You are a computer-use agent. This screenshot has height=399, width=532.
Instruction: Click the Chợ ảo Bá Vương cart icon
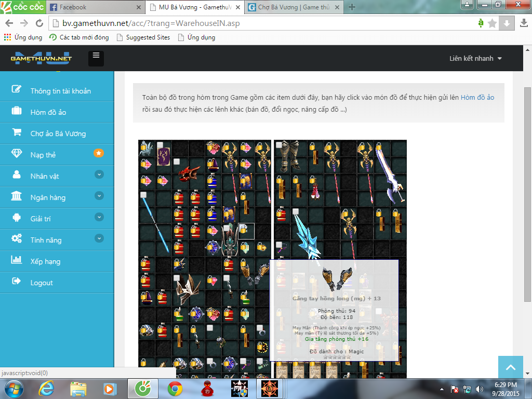16,132
